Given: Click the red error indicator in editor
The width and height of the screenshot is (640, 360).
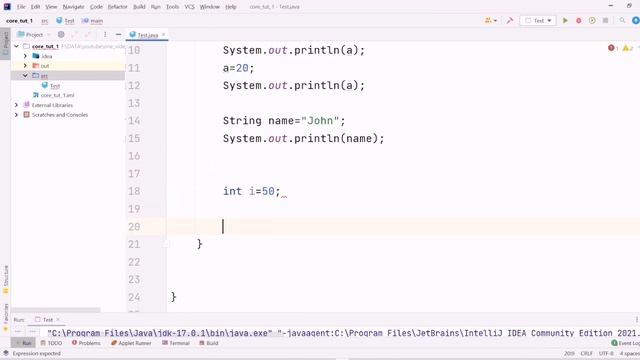Looking at the screenshot, I should point(613,48).
